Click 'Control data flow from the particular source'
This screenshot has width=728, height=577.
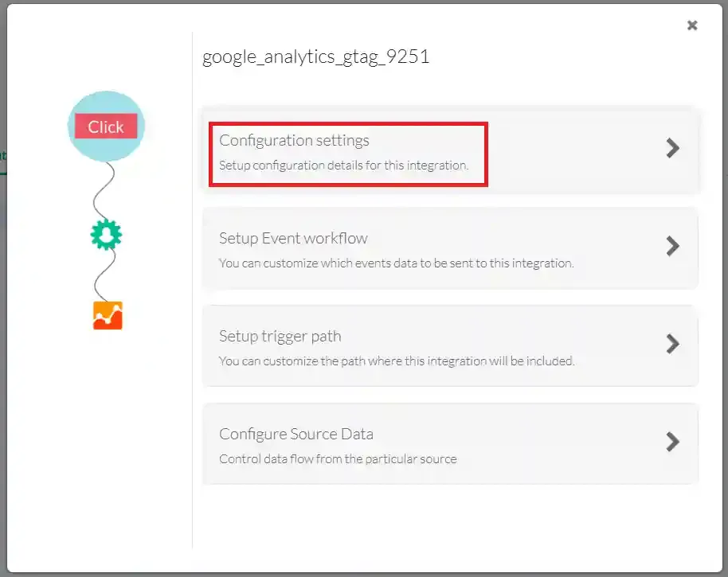338,458
